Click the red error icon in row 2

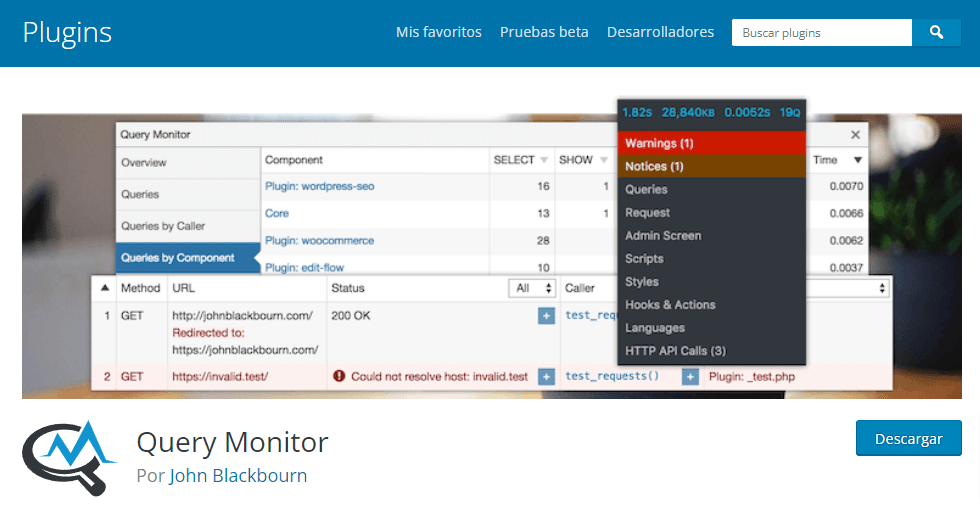339,376
